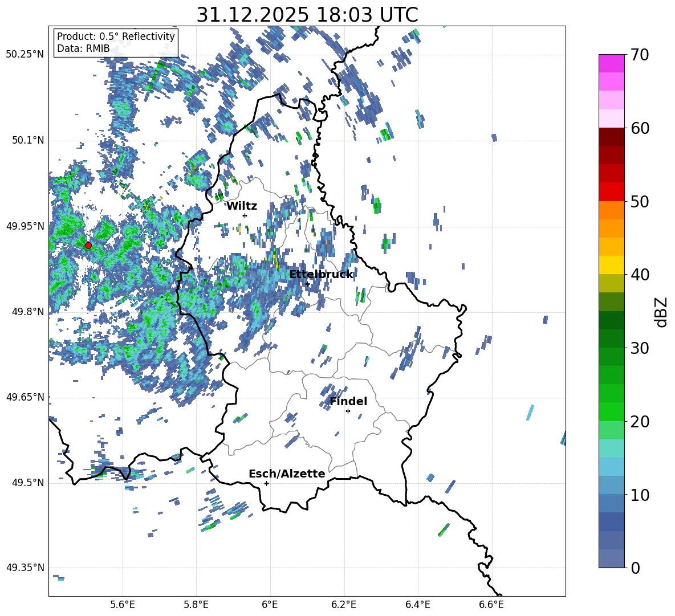This screenshot has height=616, width=675.
Task: Click the Wiltz location cross marker
Action: [245, 215]
